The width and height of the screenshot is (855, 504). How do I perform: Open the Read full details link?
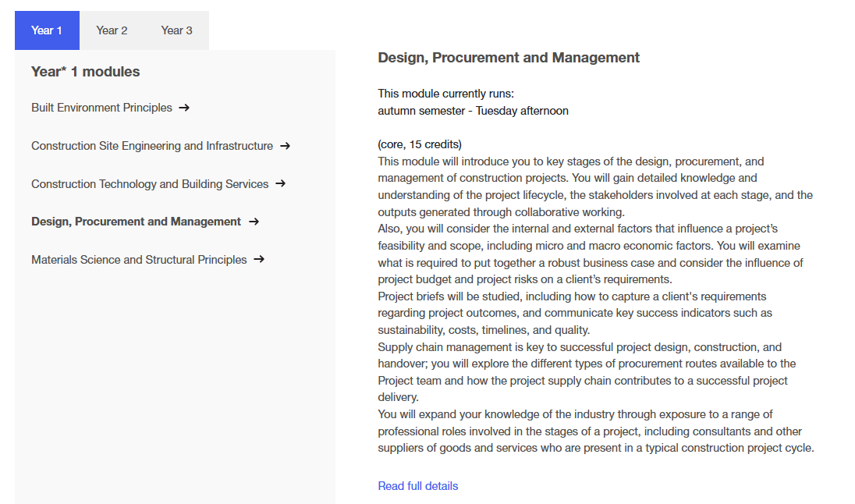point(417,486)
